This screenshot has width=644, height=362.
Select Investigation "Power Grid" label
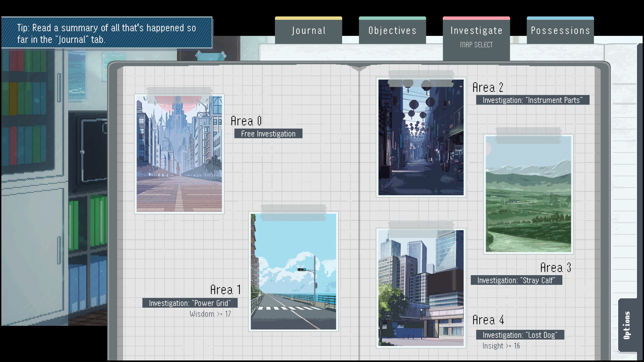click(x=190, y=303)
